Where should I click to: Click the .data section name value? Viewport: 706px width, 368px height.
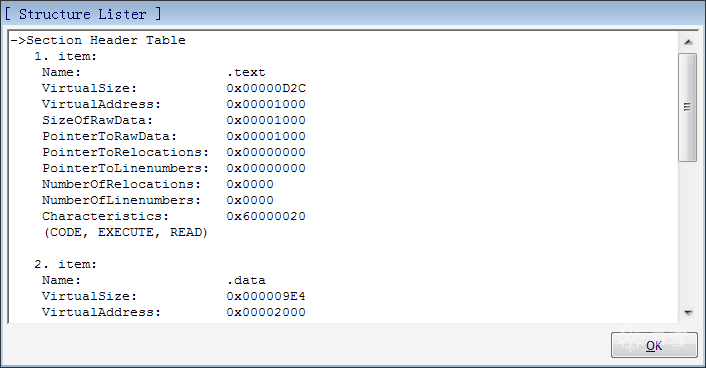[x=246, y=280]
